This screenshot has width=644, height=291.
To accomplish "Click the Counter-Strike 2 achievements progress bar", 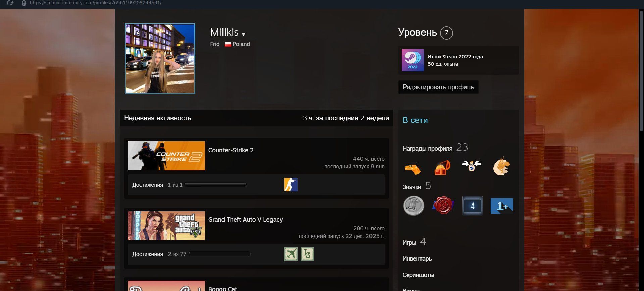I will [x=215, y=185].
